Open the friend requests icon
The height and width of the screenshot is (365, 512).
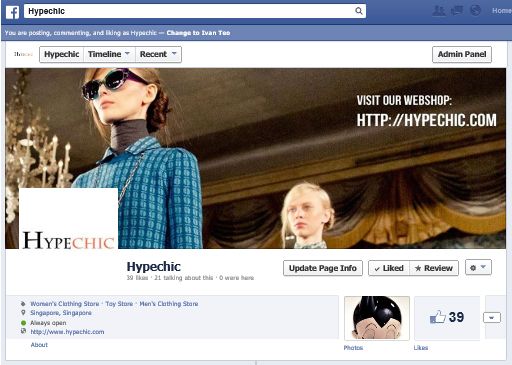[x=439, y=11]
